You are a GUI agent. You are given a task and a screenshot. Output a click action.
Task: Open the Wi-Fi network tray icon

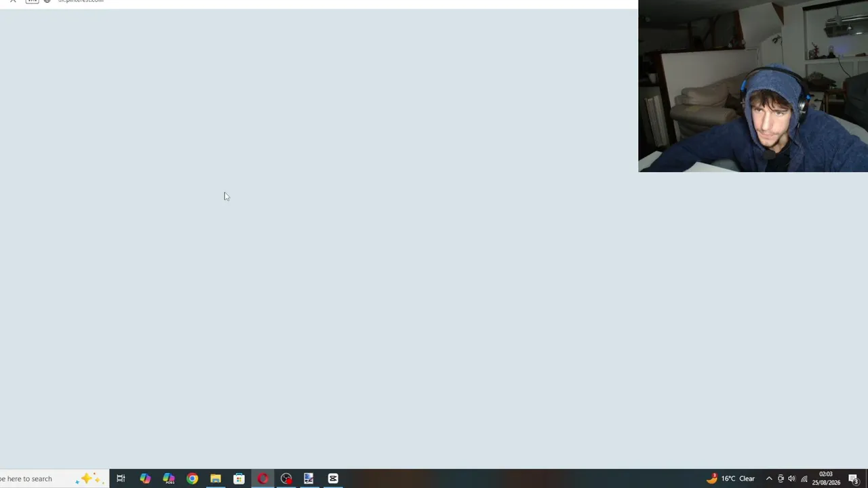[804, 479]
